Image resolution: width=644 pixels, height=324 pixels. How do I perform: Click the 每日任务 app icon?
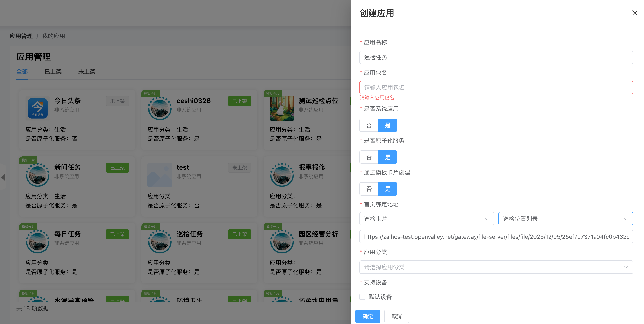coord(37,242)
